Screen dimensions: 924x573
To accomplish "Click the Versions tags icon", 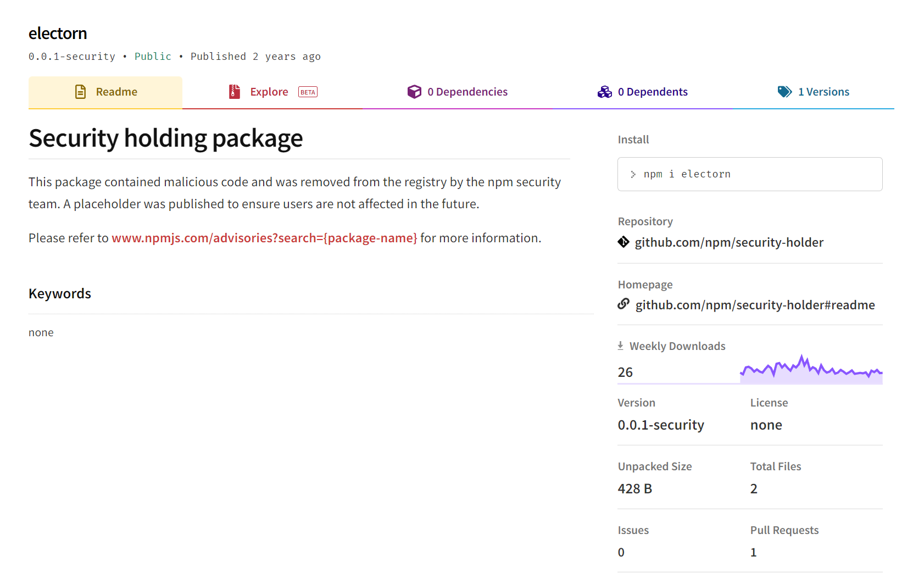I will click(784, 92).
